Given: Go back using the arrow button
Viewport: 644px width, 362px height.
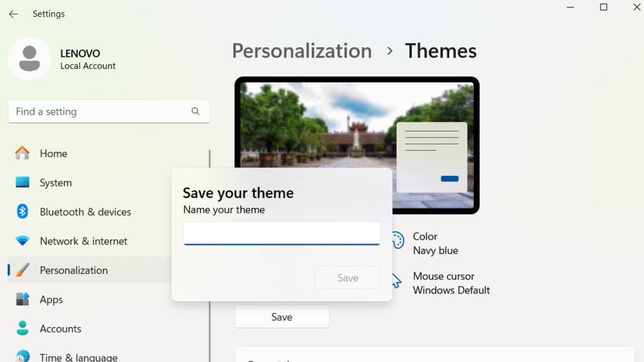Looking at the screenshot, I should pyautogui.click(x=13, y=14).
